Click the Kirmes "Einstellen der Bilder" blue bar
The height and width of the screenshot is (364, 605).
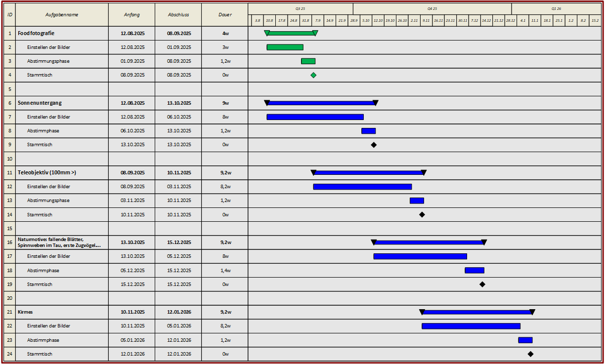pos(471,326)
